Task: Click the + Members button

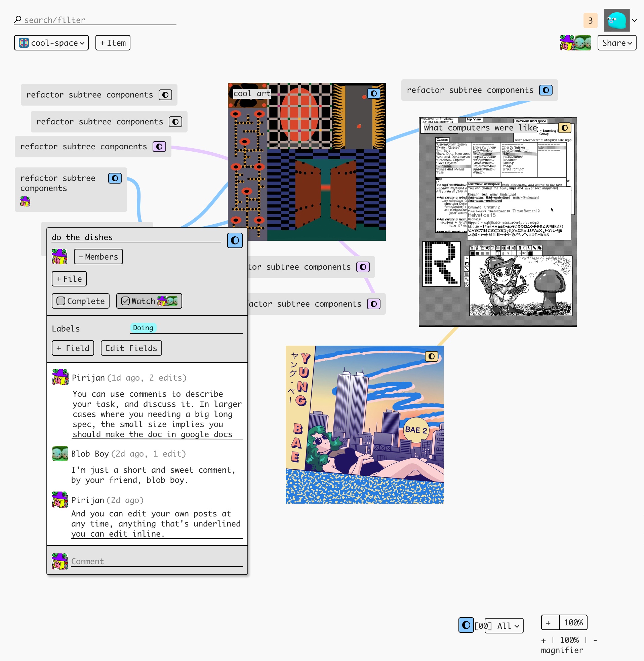Action: (98, 257)
